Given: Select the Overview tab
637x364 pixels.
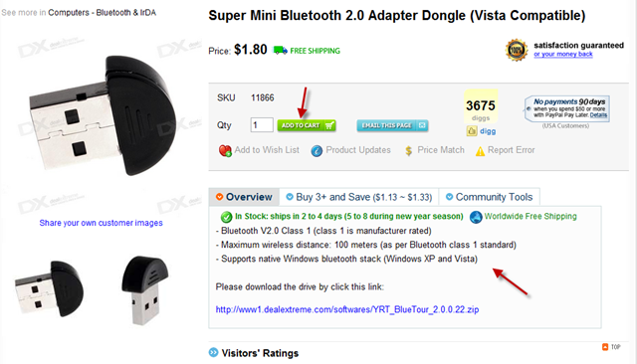Looking at the screenshot, I should coord(244,197).
